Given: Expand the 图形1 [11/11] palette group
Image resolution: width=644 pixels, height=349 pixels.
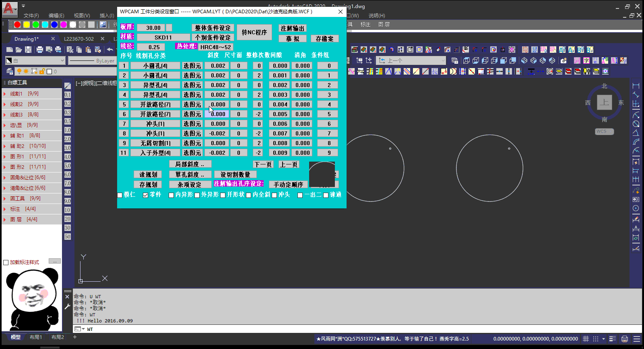Looking at the screenshot, I should pos(32,156).
